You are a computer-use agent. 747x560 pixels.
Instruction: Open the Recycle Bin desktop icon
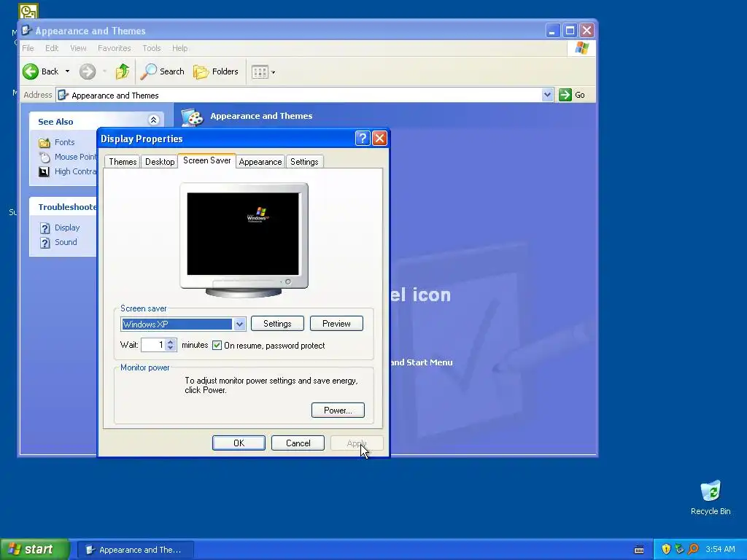click(711, 497)
